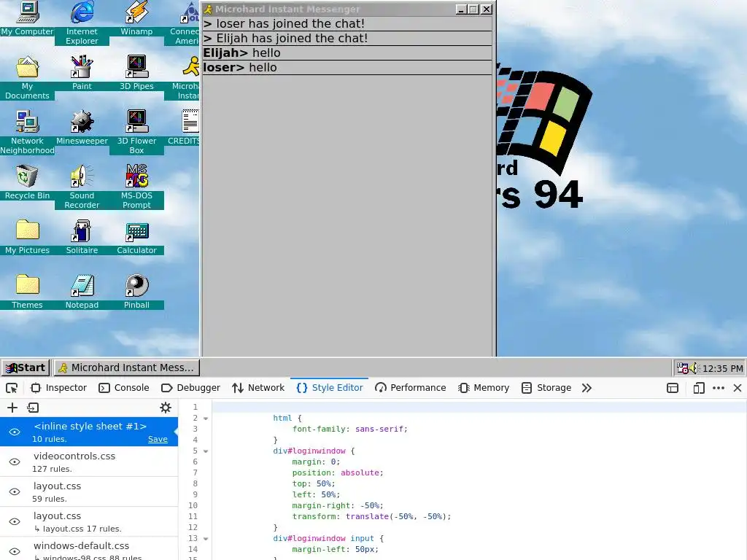Open the My Pictures folder
This screenshot has width=747, height=560.
click(27, 237)
